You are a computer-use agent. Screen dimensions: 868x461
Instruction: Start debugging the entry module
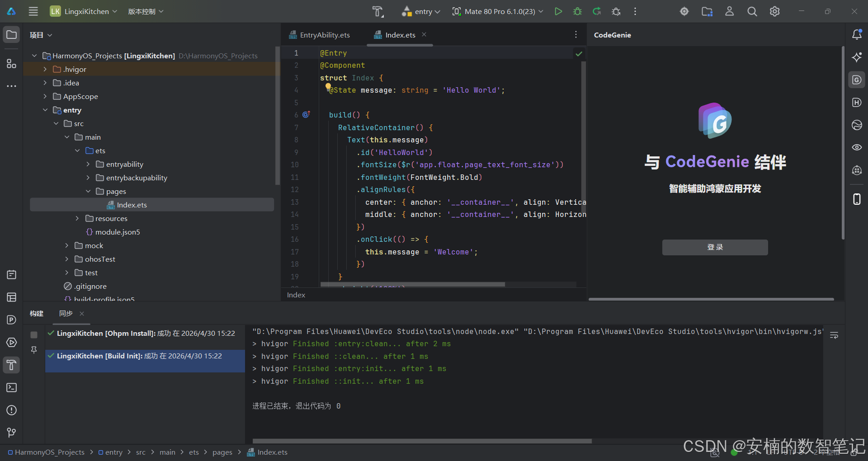click(x=577, y=11)
